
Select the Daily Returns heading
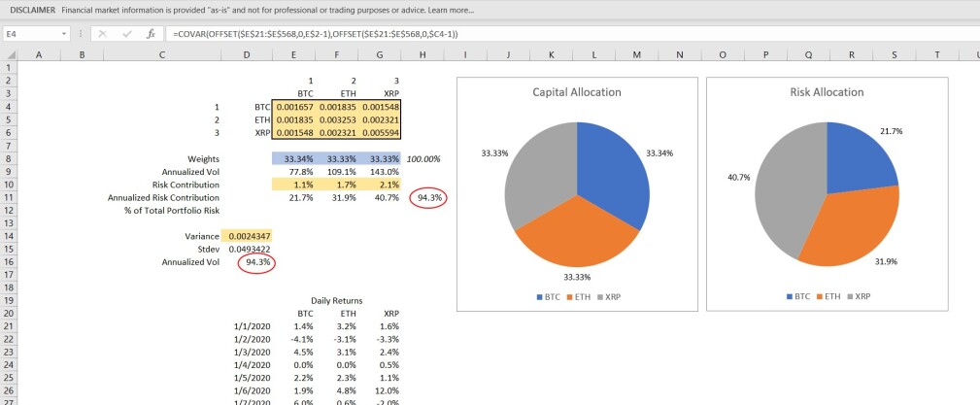coord(336,301)
